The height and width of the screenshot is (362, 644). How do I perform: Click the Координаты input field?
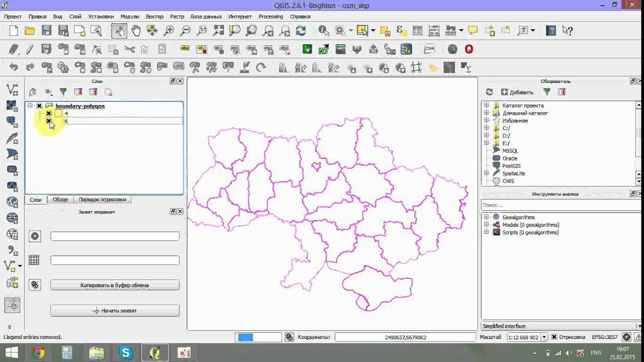[x=405, y=337]
